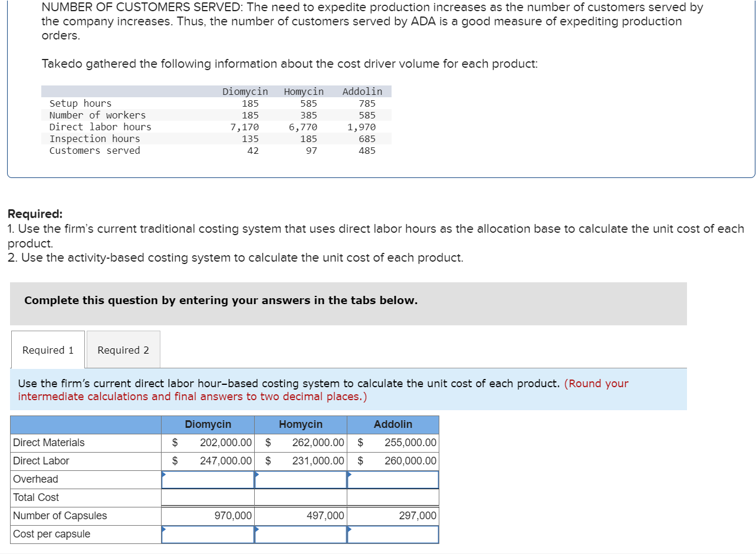Image resolution: width=756 pixels, height=554 pixels.
Task: Click the 497,000 capsules cell
Action: 301,516
